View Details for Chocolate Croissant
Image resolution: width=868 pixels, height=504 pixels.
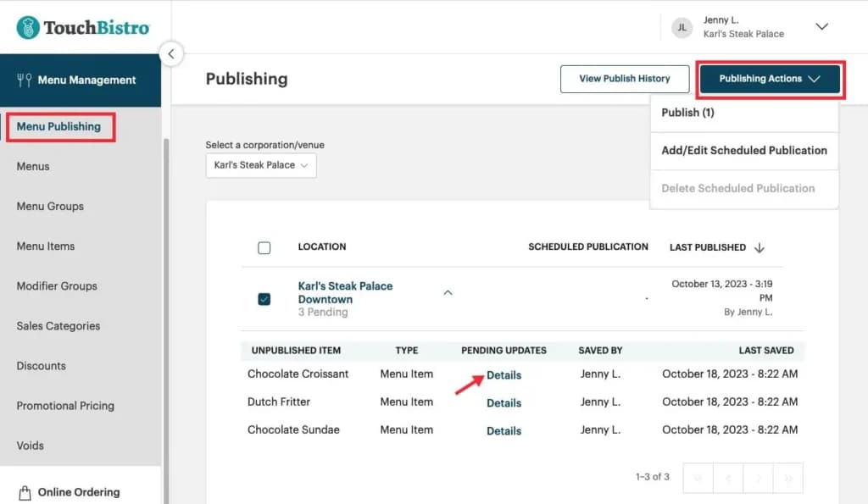[504, 375]
